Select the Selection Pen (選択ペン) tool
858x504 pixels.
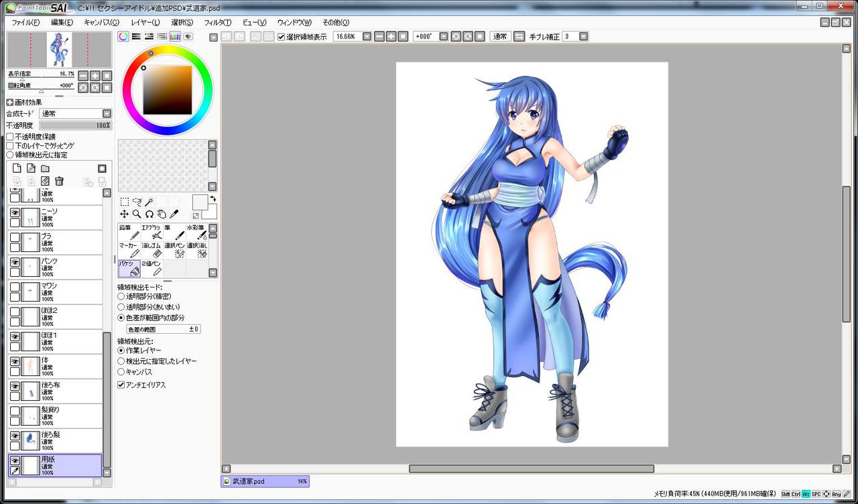pyautogui.click(x=174, y=250)
